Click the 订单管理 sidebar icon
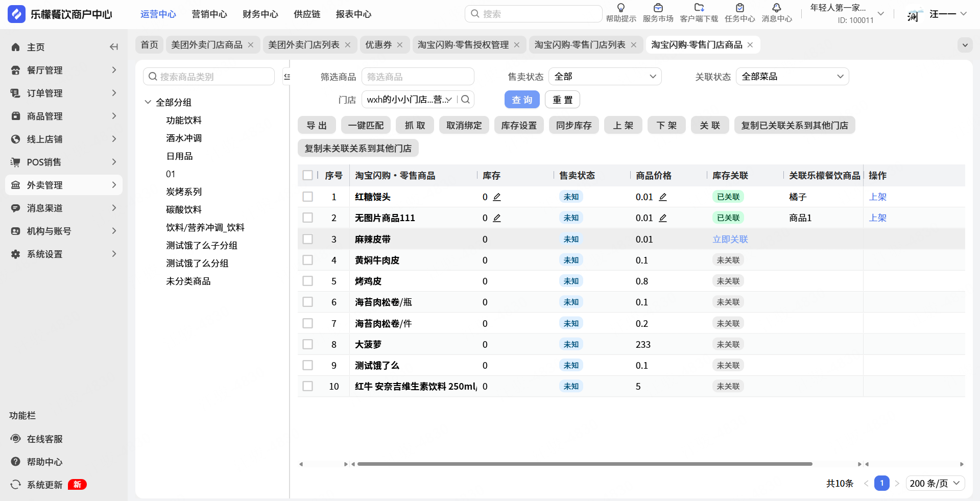The height and width of the screenshot is (501, 980). 16,93
